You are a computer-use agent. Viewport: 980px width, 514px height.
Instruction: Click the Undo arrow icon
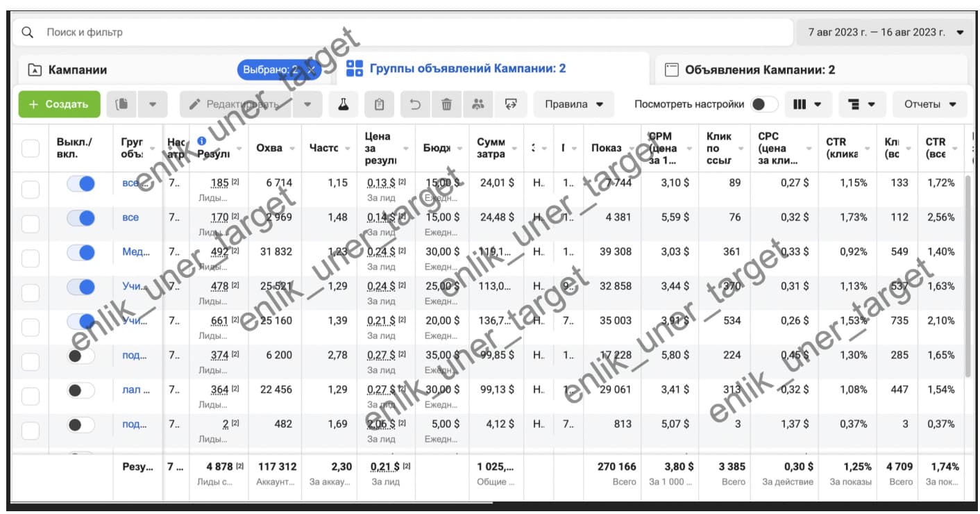click(x=415, y=104)
